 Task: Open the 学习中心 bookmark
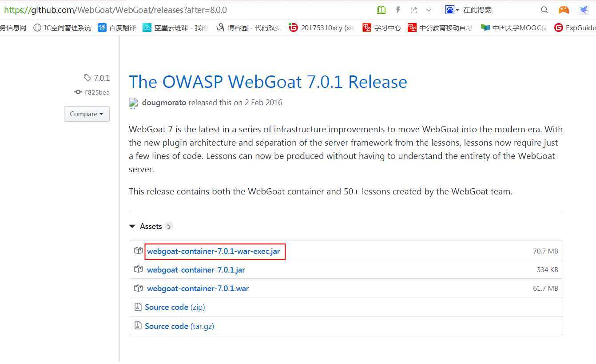pos(381,28)
